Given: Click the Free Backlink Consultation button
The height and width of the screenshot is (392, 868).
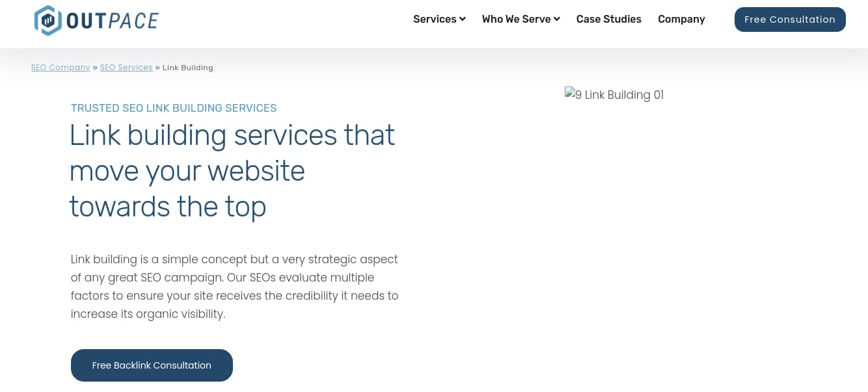Looking at the screenshot, I should click(152, 365).
